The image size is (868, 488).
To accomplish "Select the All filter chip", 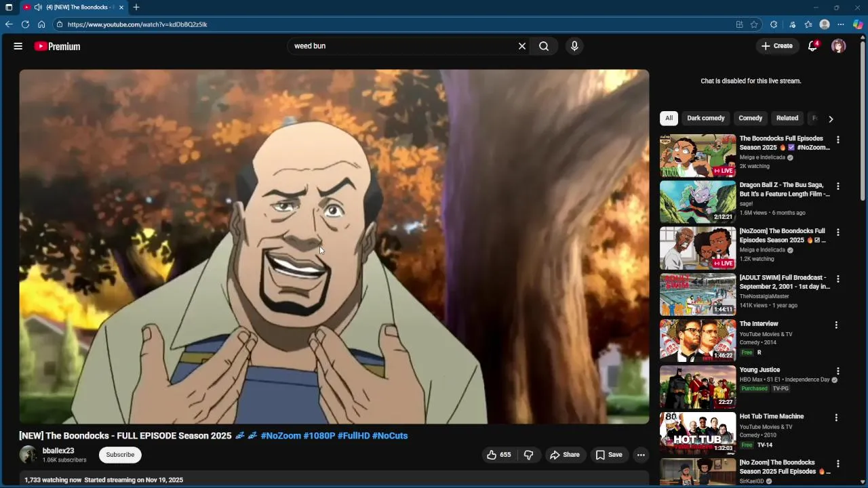I will point(669,118).
